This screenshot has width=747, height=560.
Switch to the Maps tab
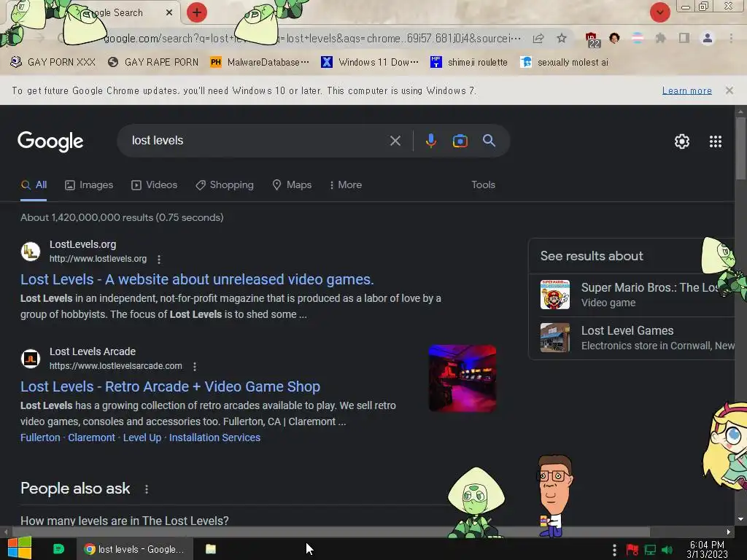(292, 184)
